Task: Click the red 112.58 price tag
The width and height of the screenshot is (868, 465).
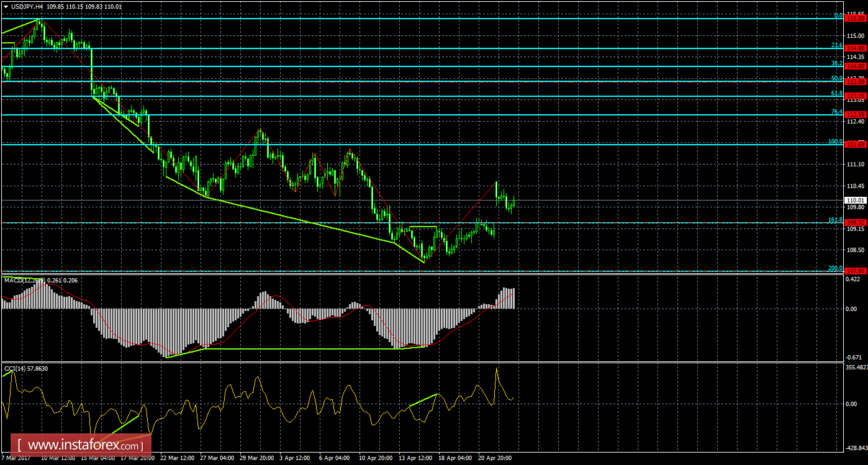Action: (x=856, y=114)
